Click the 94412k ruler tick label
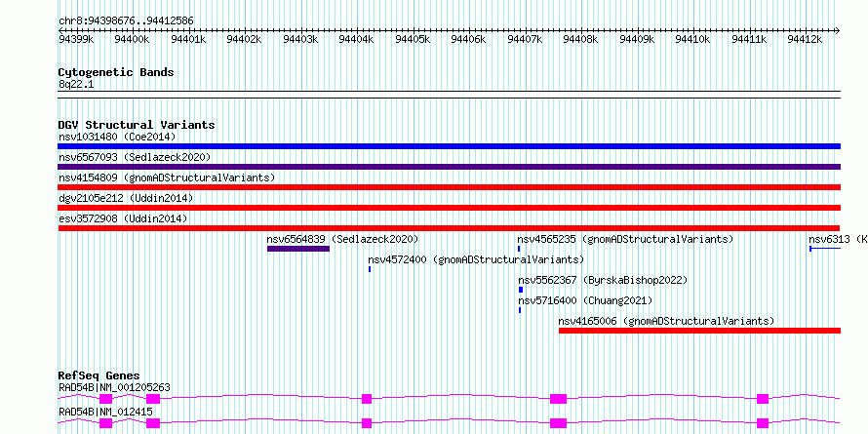Screen dimensions: 868x434 (806, 39)
